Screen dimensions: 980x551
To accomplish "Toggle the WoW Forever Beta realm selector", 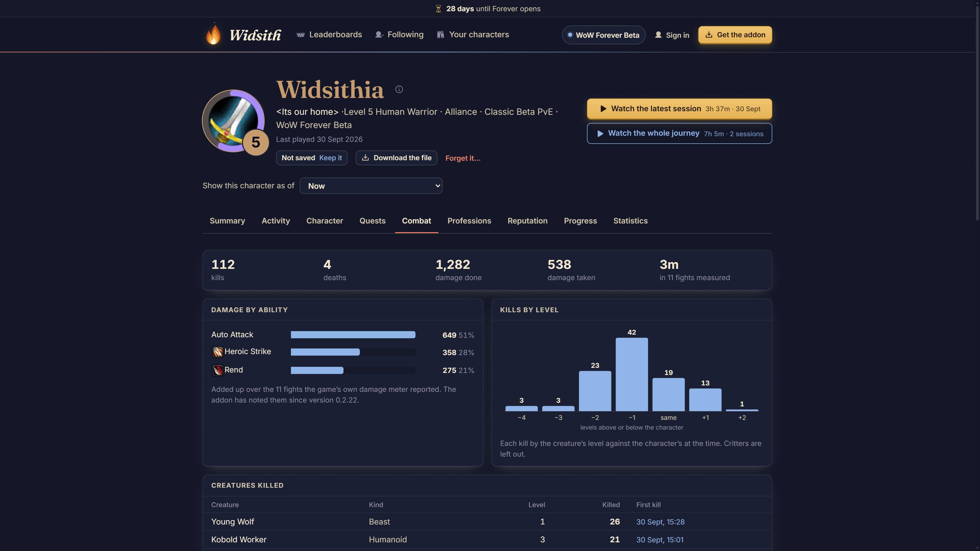I will tap(603, 35).
